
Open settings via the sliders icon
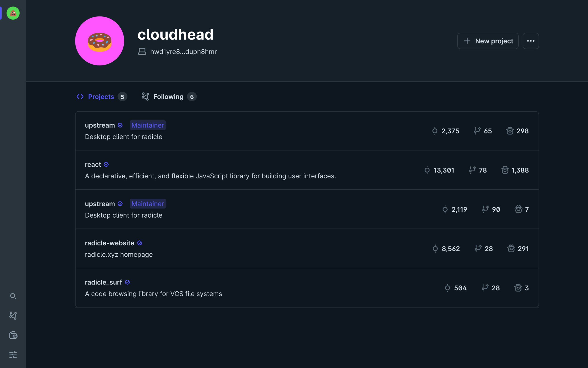coord(13,355)
